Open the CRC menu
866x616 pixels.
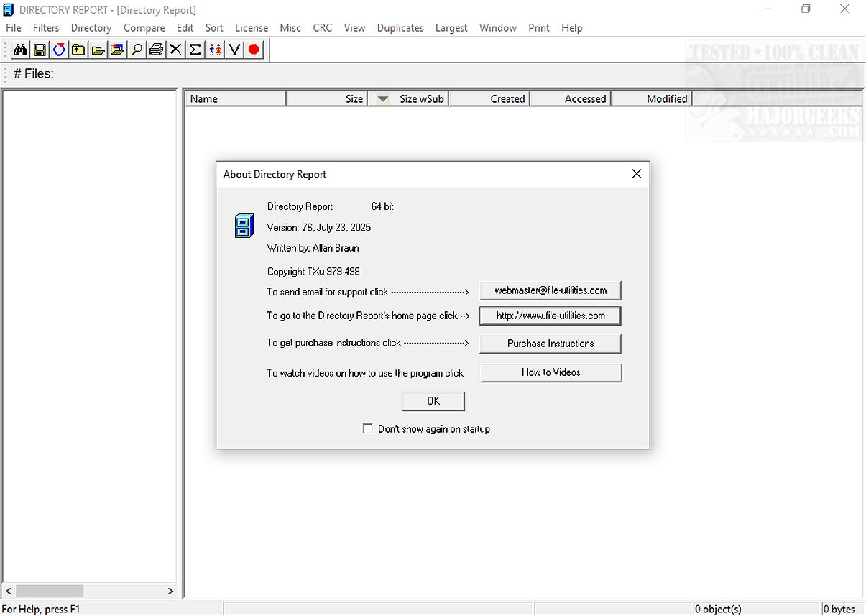(322, 28)
